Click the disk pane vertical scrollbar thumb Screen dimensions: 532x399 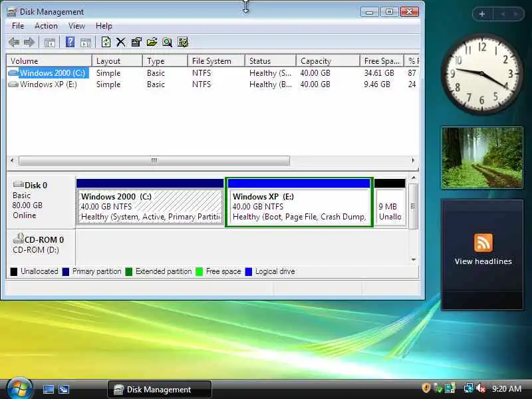click(x=413, y=206)
